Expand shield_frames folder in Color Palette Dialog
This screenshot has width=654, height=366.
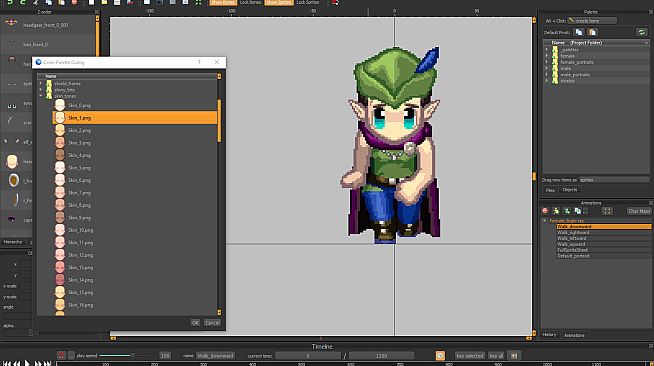[x=41, y=83]
